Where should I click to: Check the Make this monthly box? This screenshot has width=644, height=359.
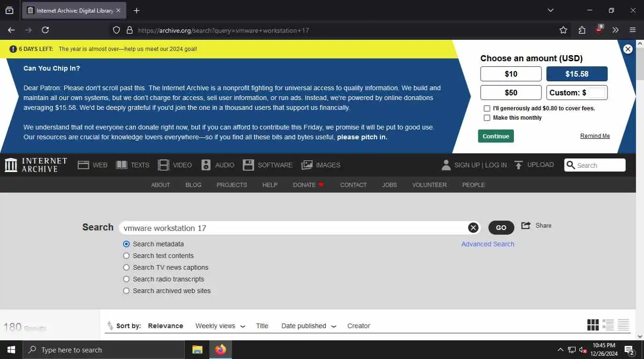(487, 118)
